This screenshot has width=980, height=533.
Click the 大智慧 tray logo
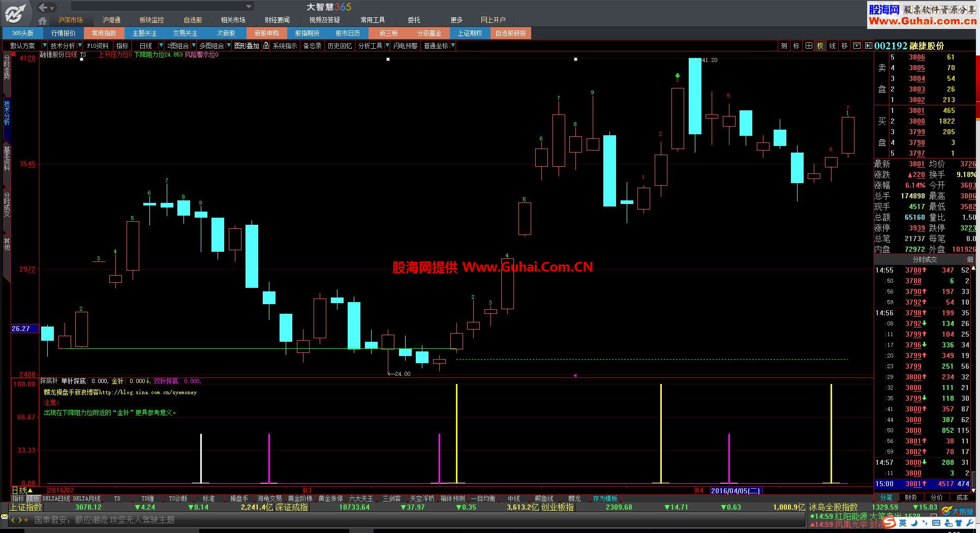click(x=957, y=511)
